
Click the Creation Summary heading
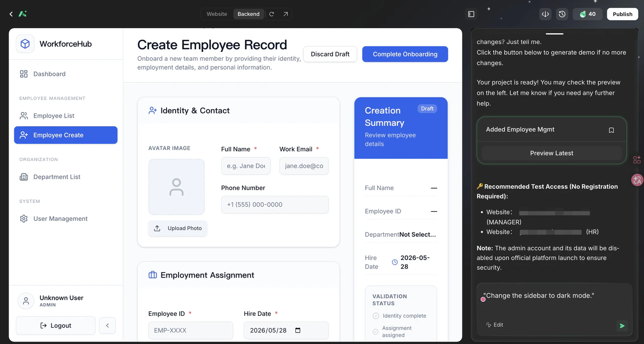tap(384, 117)
